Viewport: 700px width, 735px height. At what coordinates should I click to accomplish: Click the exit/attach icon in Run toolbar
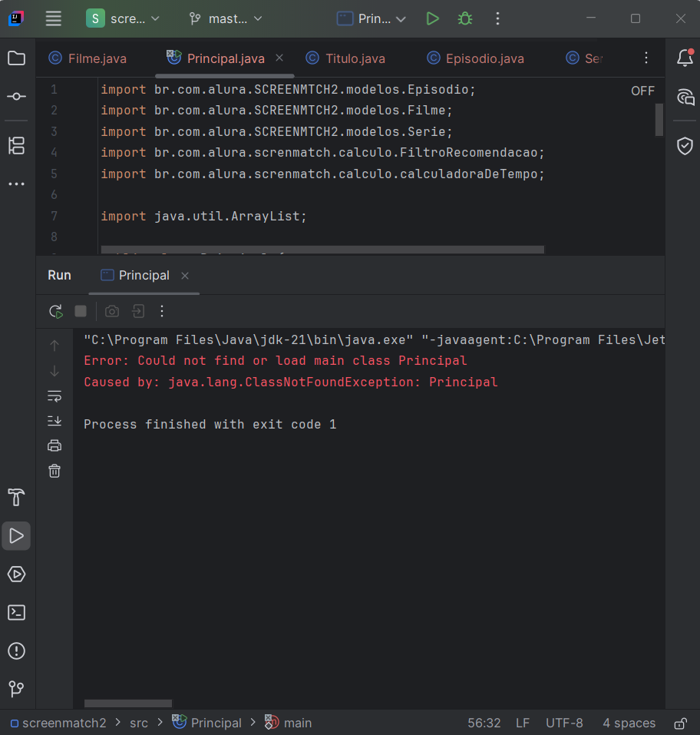[x=138, y=311]
